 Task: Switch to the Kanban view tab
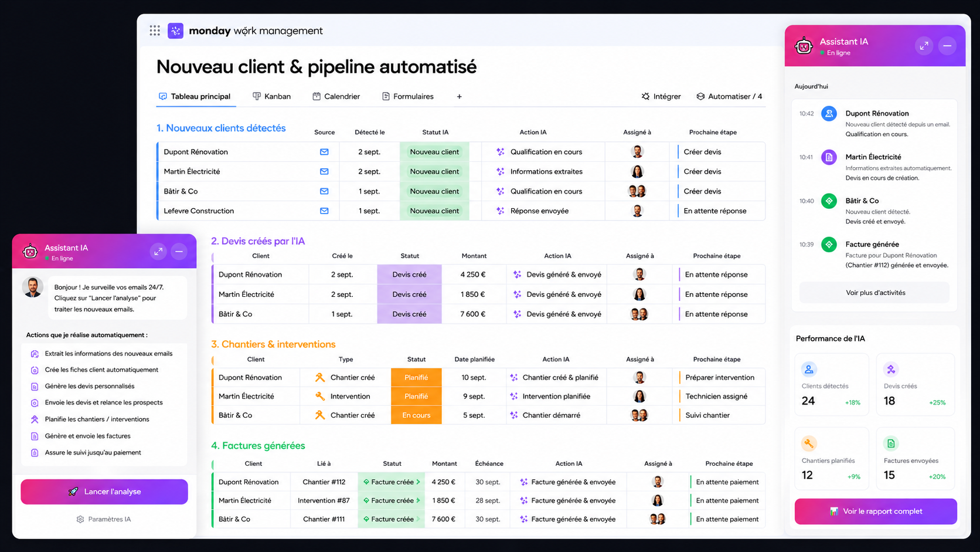[x=272, y=96]
